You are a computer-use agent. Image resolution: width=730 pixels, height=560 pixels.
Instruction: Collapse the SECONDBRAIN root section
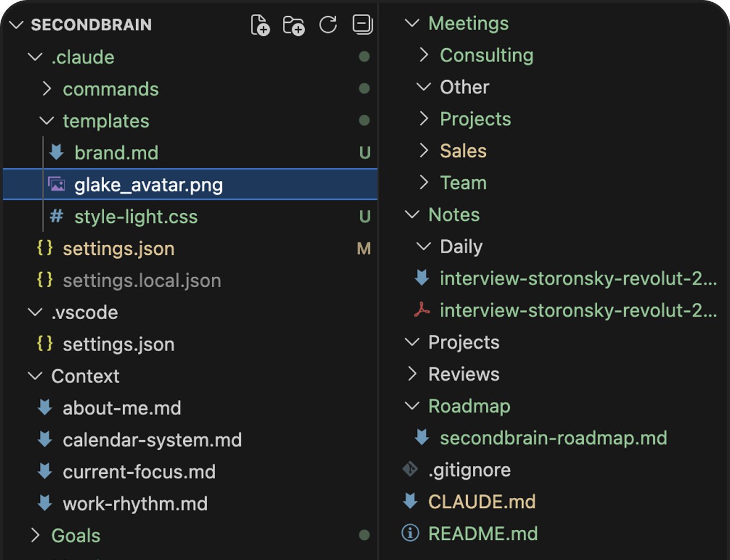click(x=16, y=25)
